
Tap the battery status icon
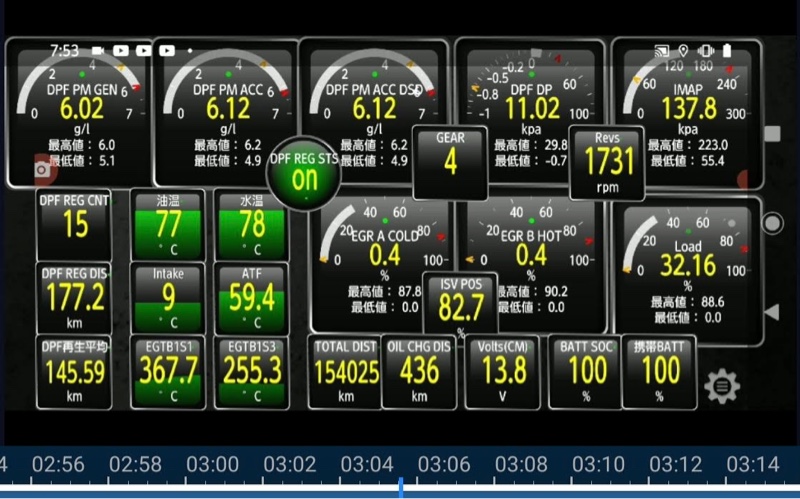pyautogui.click(x=727, y=50)
